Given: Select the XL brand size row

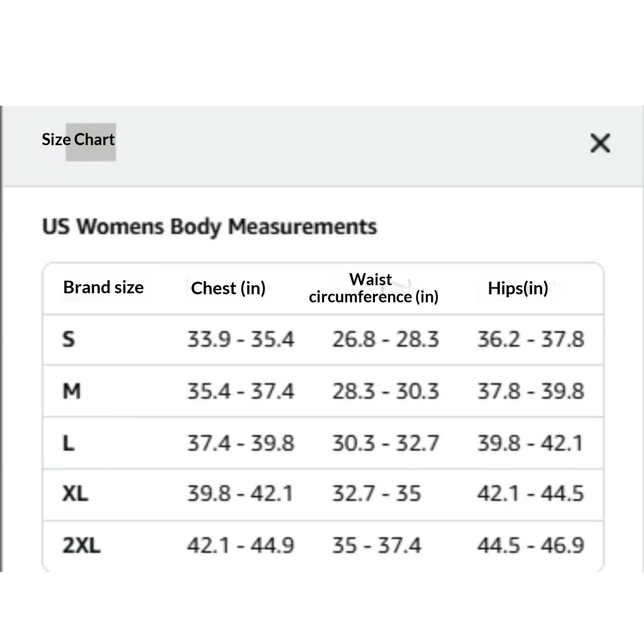Looking at the screenshot, I should tap(323, 495).
